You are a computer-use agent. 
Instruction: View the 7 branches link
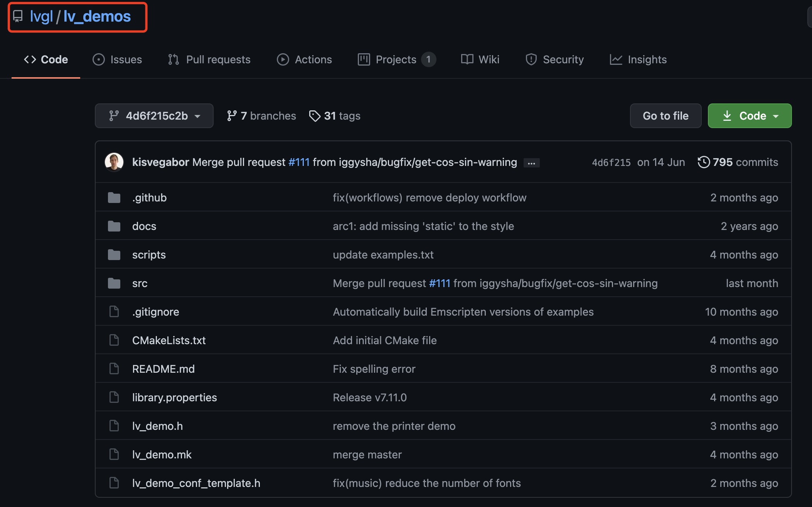[261, 116]
